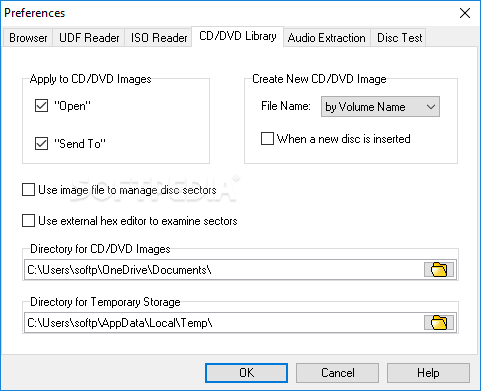
Task: Enable "When a new disc is inserted"
Action: 267,139
